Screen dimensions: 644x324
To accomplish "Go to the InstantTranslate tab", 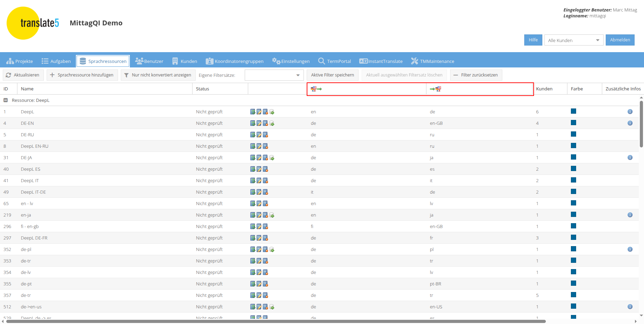I will tap(381, 62).
